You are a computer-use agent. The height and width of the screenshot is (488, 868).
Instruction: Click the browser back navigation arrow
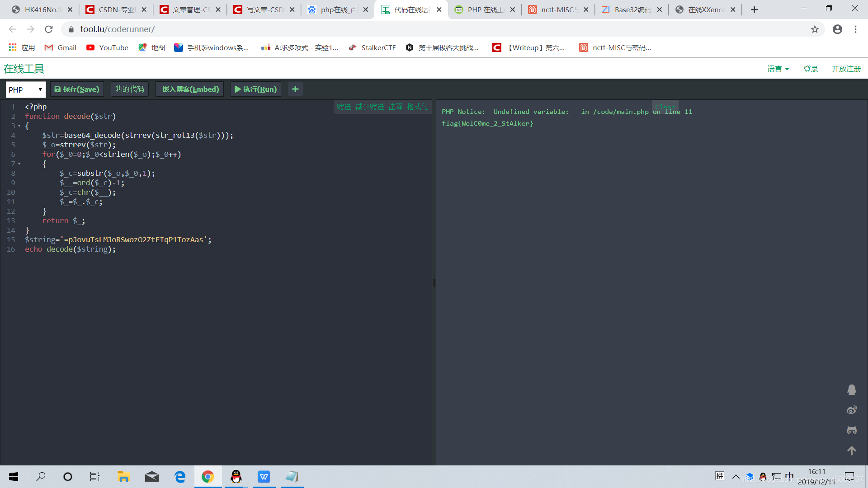tap(13, 29)
